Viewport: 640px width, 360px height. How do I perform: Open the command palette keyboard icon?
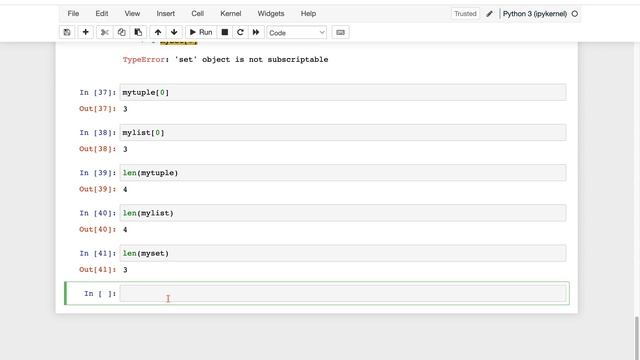pyautogui.click(x=340, y=32)
